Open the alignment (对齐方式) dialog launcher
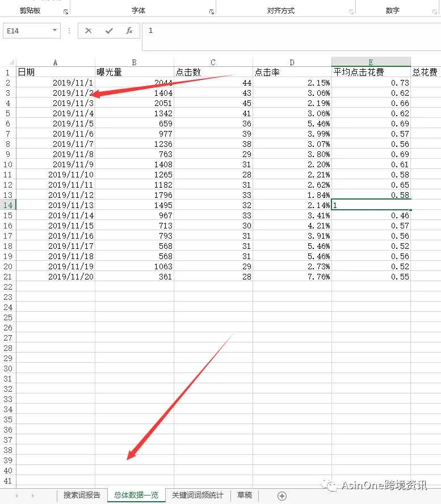 click(351, 12)
